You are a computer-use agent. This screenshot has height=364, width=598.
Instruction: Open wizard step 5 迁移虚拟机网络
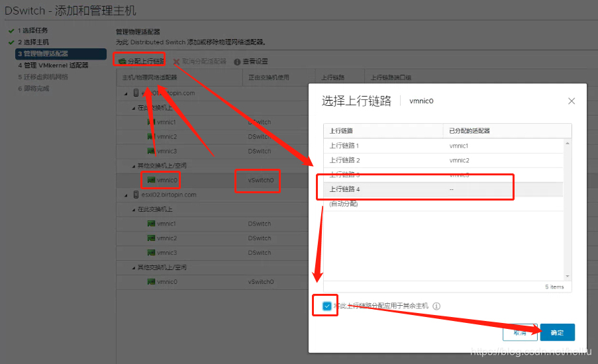42,77
